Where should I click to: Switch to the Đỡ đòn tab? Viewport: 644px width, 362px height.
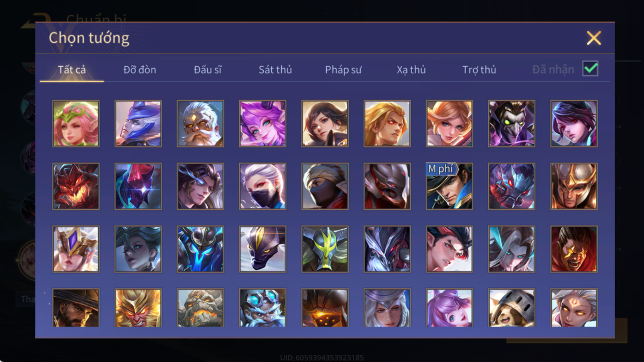tap(140, 70)
